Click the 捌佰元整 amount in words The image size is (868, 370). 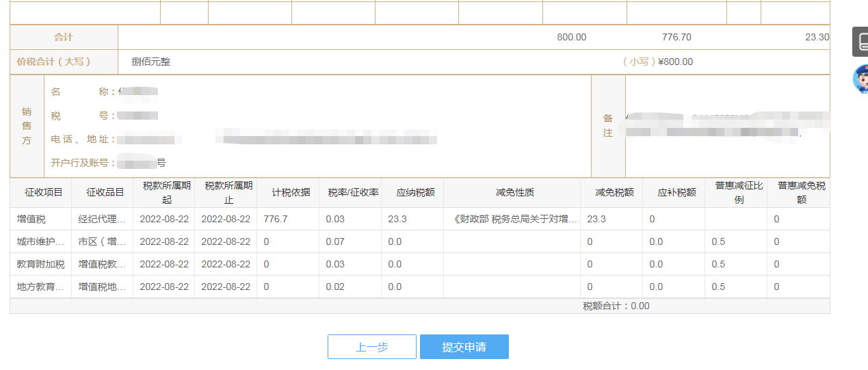[x=151, y=62]
